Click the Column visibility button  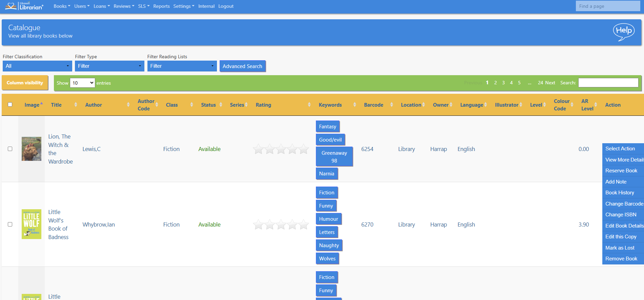coord(25,83)
